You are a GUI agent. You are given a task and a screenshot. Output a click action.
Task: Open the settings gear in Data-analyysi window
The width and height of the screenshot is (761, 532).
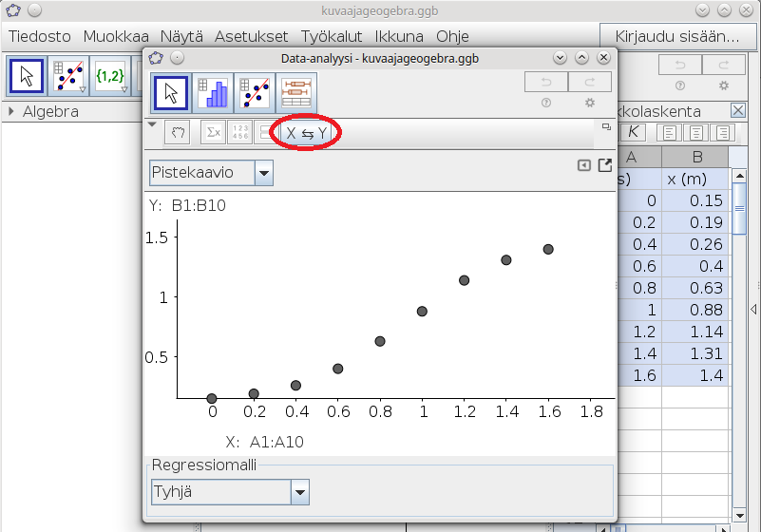coord(590,103)
